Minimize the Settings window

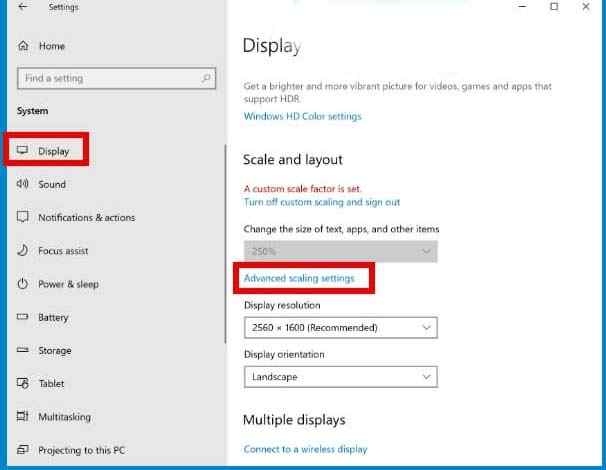point(523,7)
